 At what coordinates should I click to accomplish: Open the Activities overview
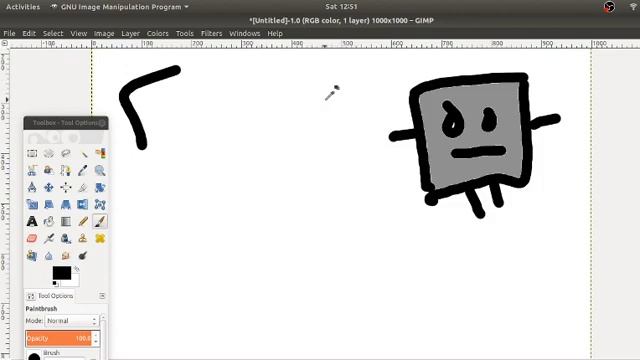(23, 7)
